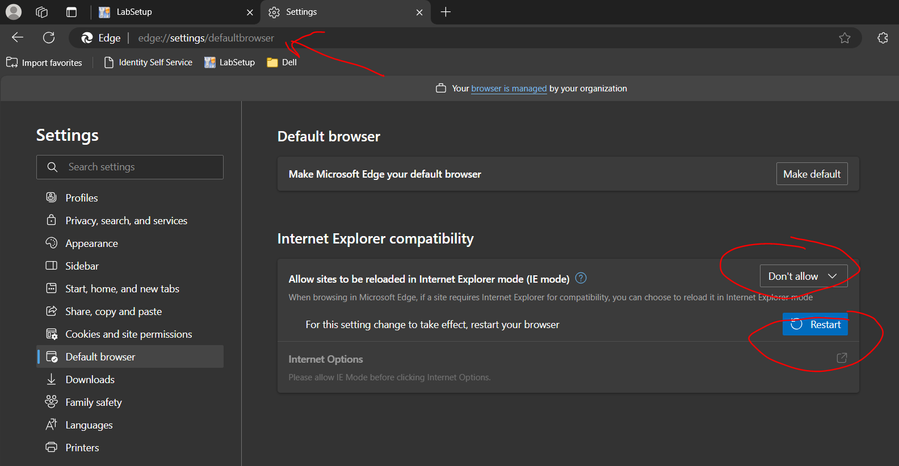Click the Search settings input field
The image size is (899, 466).
(130, 167)
